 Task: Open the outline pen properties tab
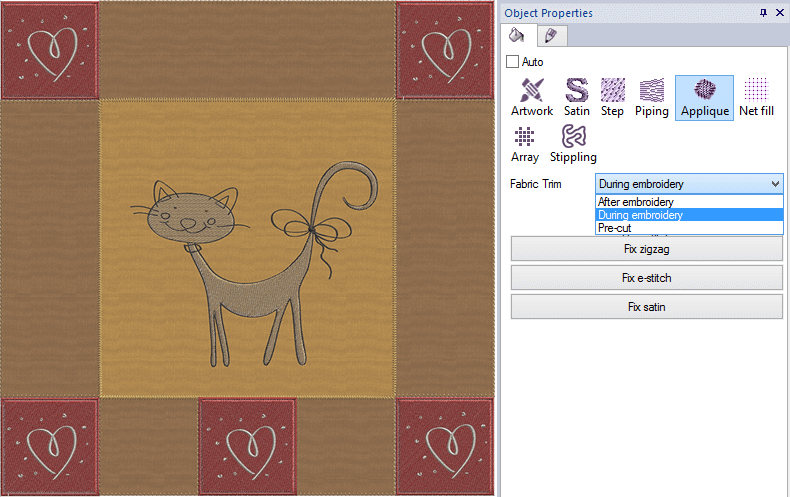[549, 36]
